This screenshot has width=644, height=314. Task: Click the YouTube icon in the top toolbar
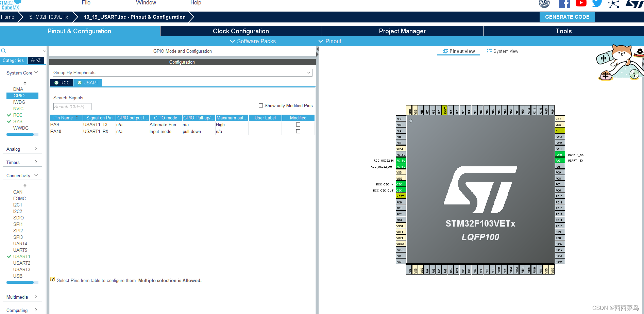click(581, 3)
